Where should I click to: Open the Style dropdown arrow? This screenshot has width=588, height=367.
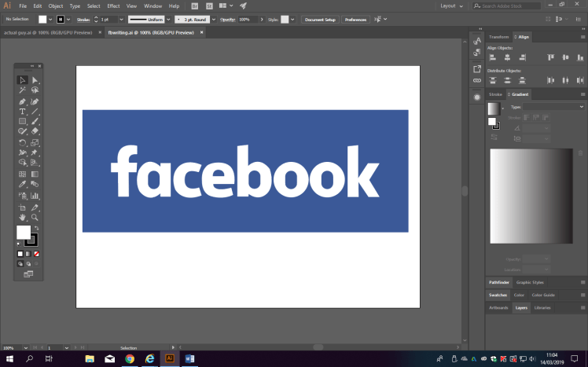click(292, 20)
